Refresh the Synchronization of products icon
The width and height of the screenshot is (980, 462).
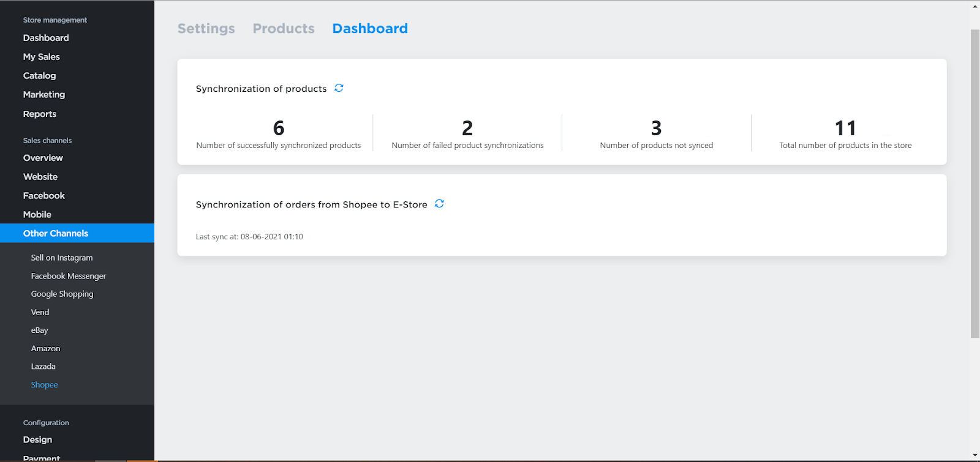(x=339, y=88)
